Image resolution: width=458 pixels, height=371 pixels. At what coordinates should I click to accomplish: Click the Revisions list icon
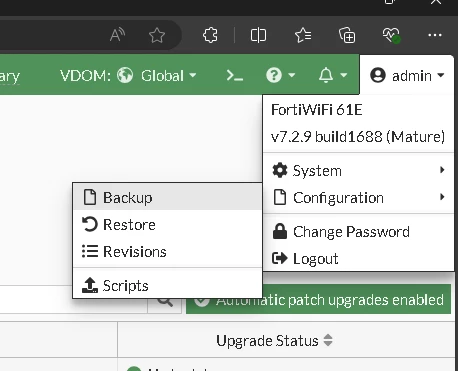[x=90, y=251]
